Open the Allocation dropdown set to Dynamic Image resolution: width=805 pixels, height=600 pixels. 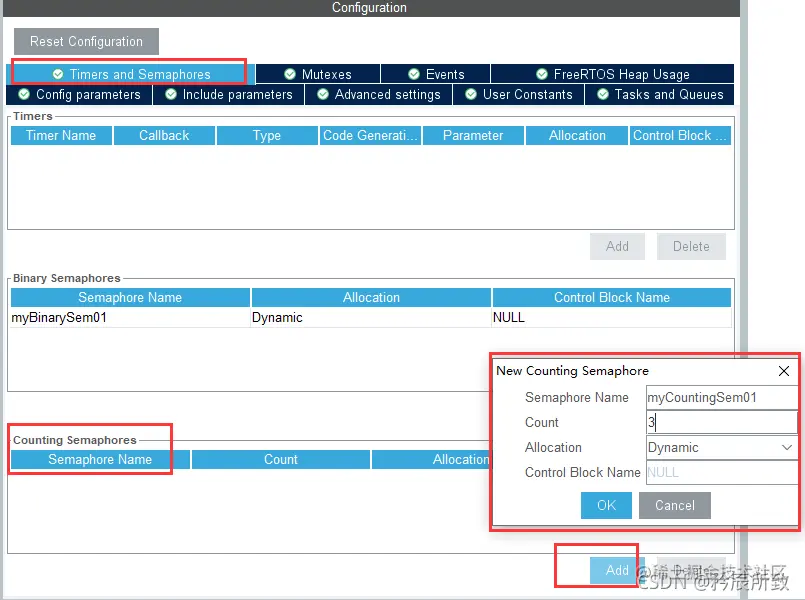(x=722, y=448)
